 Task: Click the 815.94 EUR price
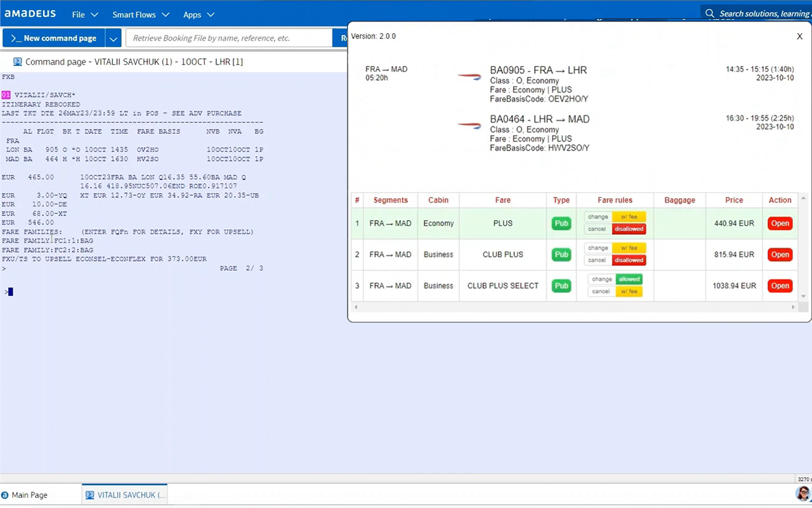(x=734, y=255)
